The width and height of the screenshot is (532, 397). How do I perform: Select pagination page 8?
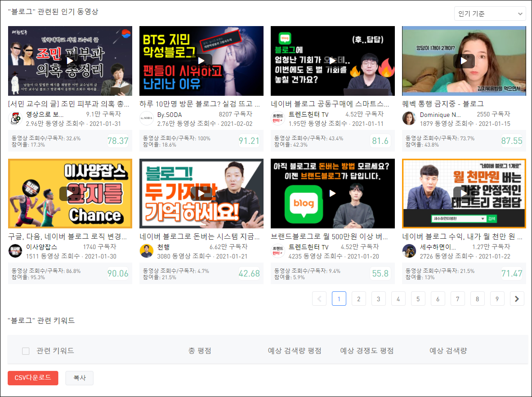click(478, 299)
